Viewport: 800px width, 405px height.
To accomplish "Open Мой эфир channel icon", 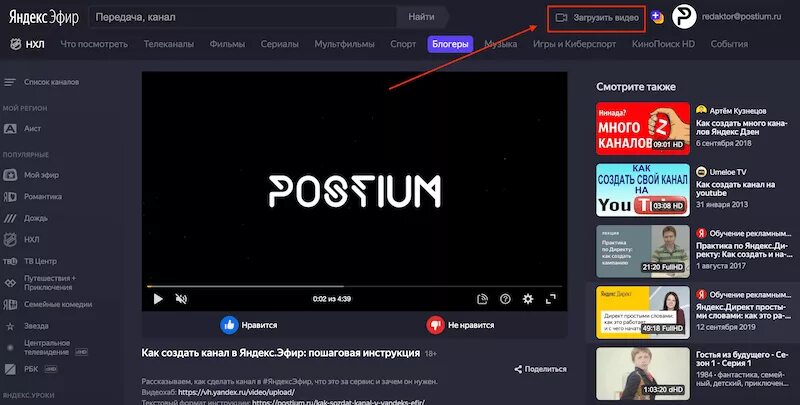I will [x=10, y=175].
